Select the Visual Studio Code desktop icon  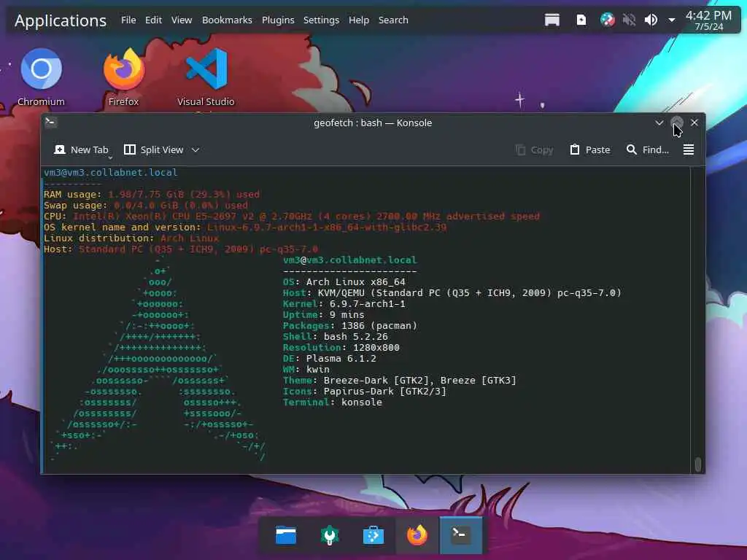(x=206, y=80)
